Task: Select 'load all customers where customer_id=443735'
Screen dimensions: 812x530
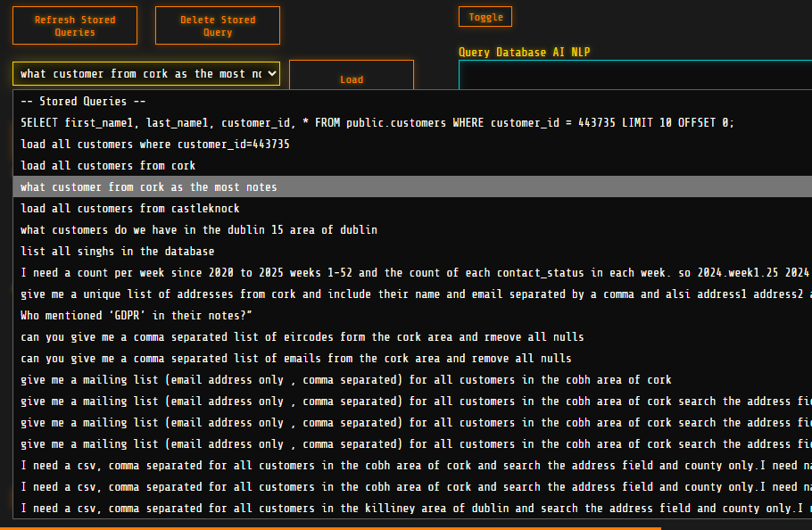Action: tap(155, 145)
